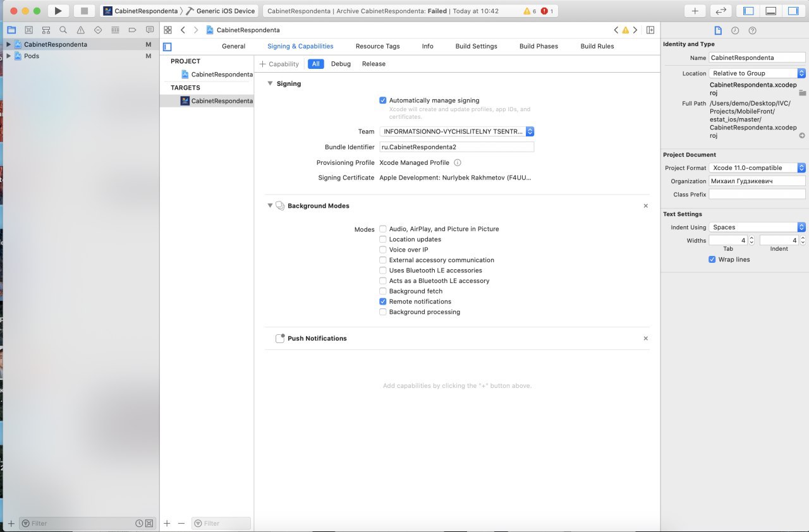Image resolution: width=809 pixels, height=532 pixels.
Task: Go forward in editor history
Action: [x=196, y=30]
